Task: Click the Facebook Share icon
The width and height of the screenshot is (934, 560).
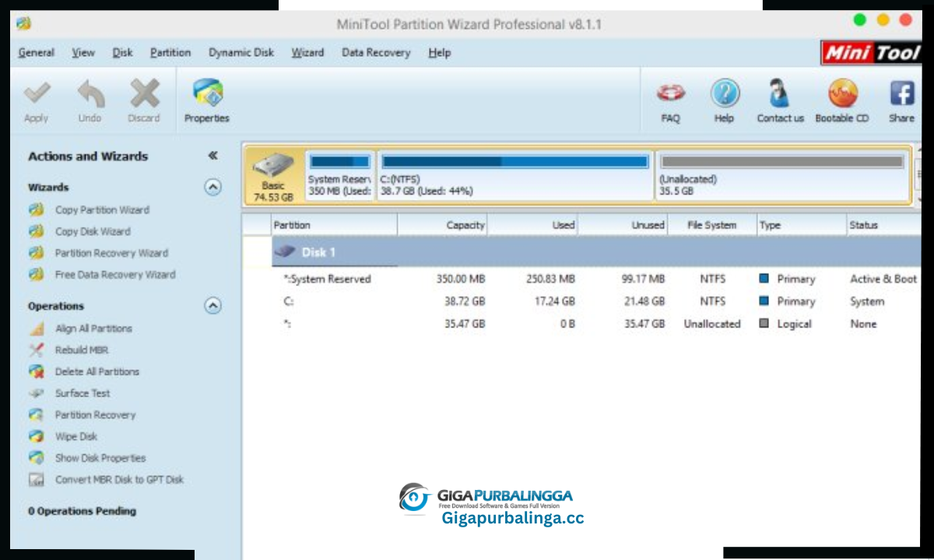Action: [902, 94]
